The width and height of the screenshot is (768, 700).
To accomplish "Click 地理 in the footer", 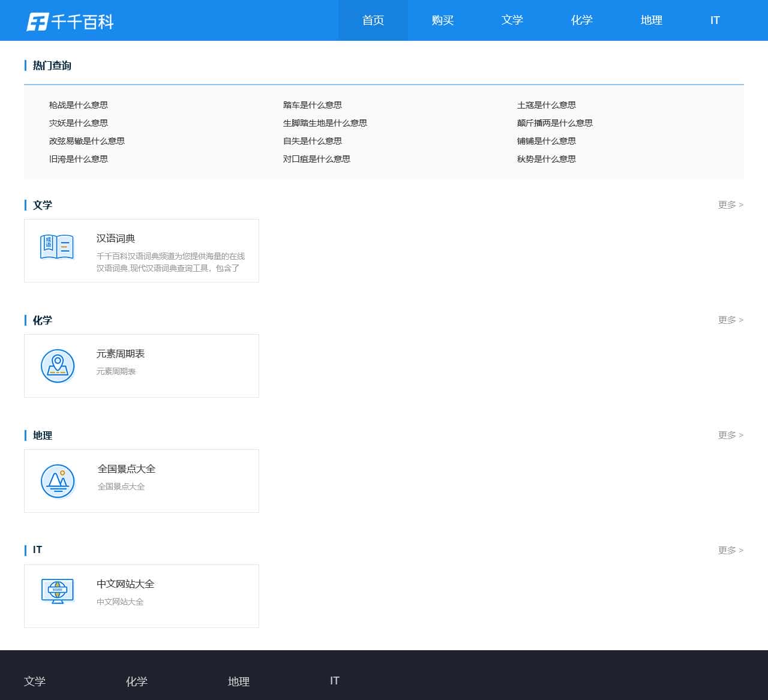I will pyautogui.click(x=238, y=681).
